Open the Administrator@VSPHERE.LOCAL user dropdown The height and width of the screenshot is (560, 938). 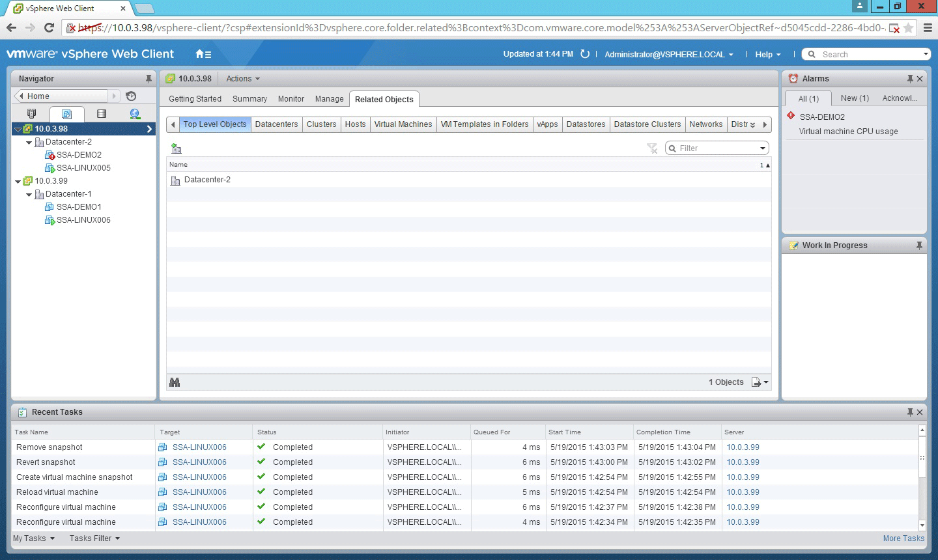(x=669, y=55)
